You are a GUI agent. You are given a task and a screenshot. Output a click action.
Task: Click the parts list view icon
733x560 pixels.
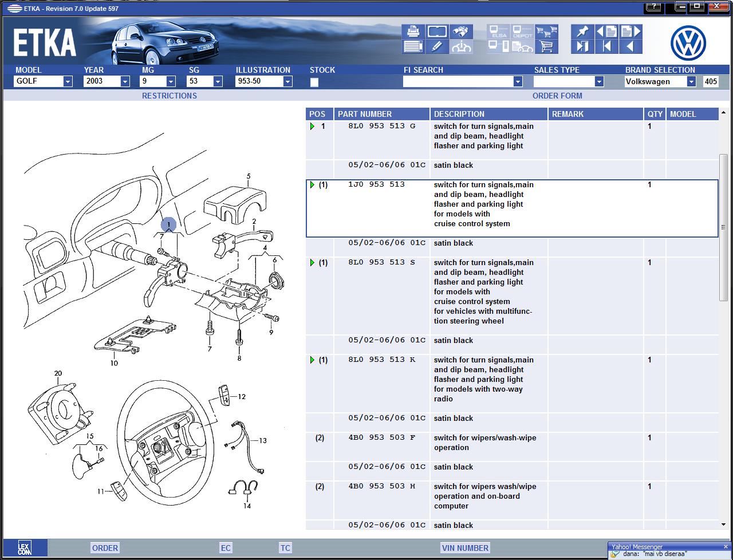[413, 47]
